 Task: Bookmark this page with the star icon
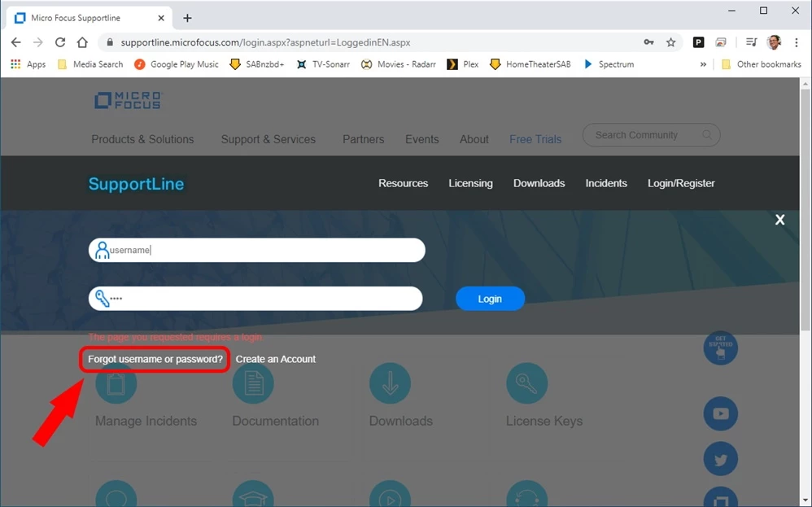click(x=670, y=42)
